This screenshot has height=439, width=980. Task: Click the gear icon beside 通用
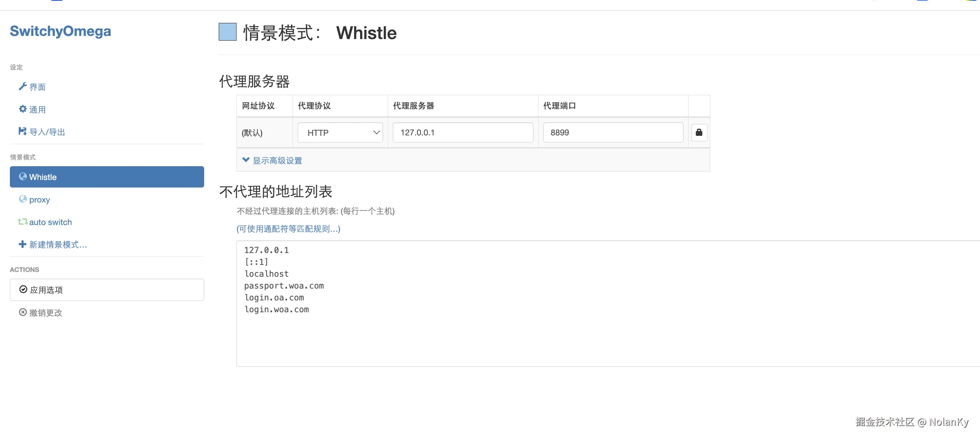pos(23,109)
